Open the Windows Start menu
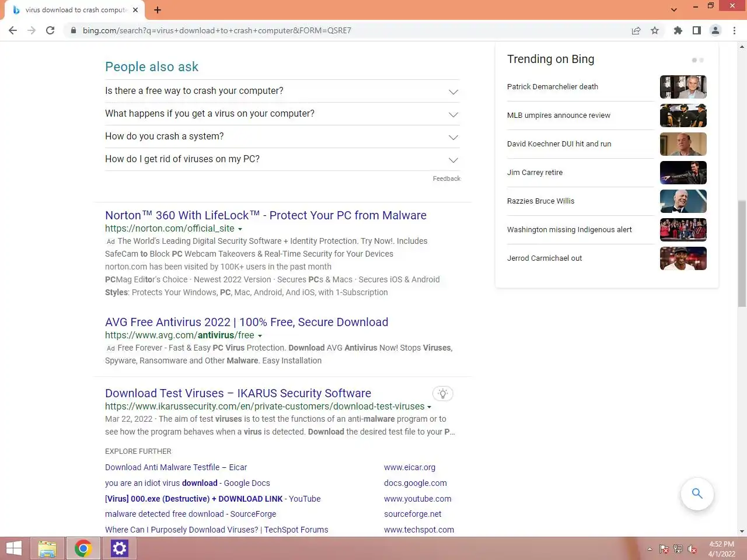747x560 pixels. click(13, 548)
